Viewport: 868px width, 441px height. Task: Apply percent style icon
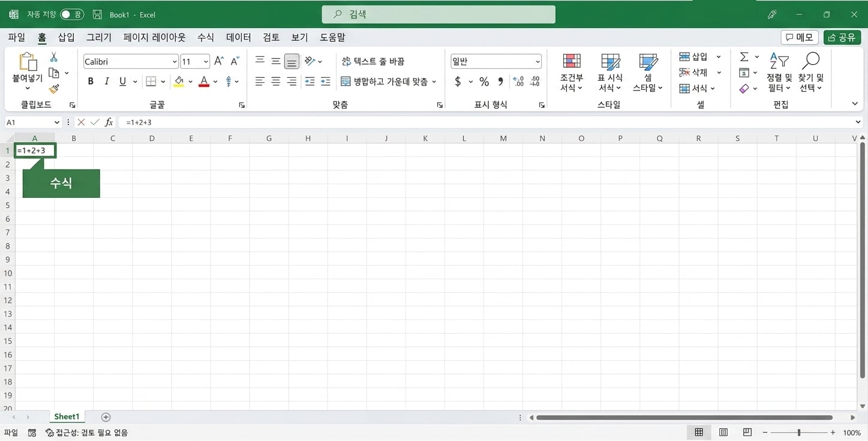[484, 81]
